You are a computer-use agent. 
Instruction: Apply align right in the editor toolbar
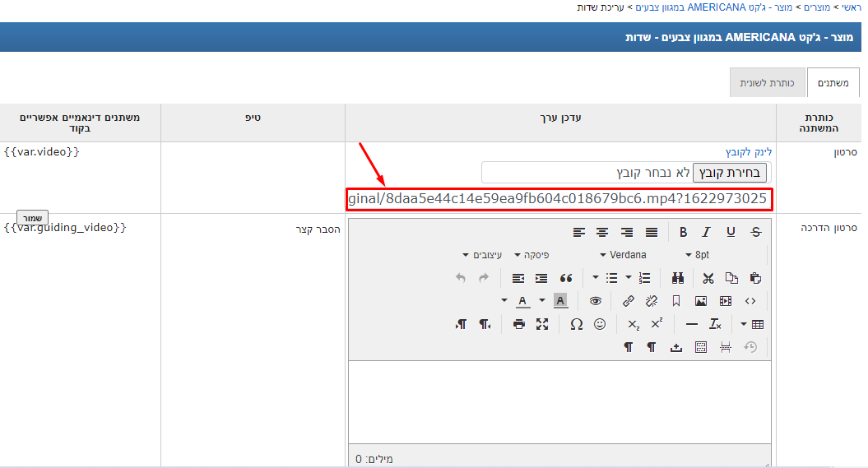coord(627,232)
